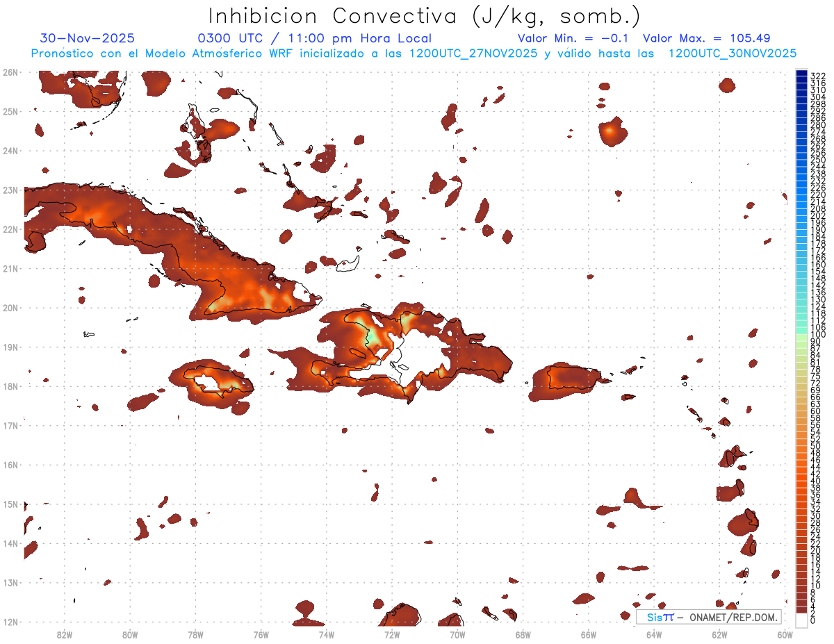Screen dimensions: 834x644
Task: Click the 60W longitude axis label
Action: click(785, 634)
